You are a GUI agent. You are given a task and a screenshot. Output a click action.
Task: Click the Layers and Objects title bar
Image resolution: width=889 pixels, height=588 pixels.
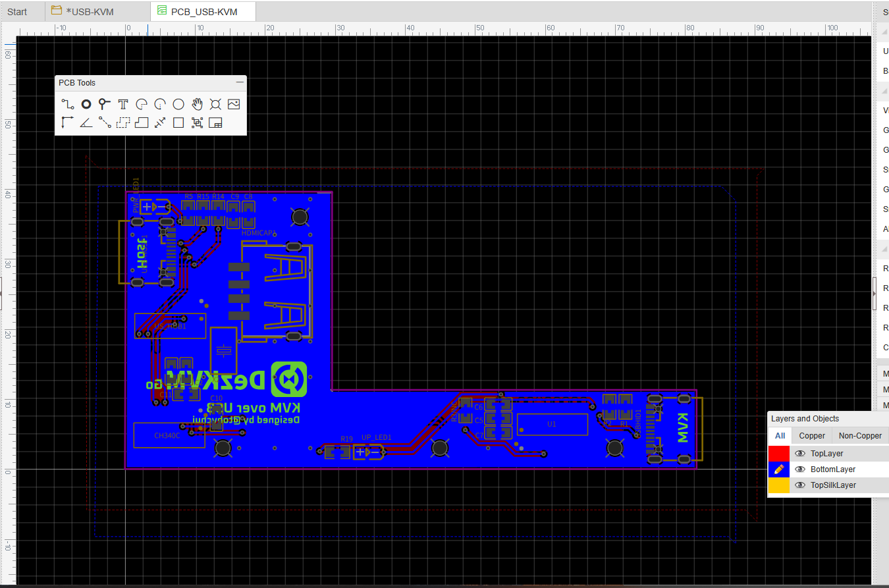tap(828, 419)
